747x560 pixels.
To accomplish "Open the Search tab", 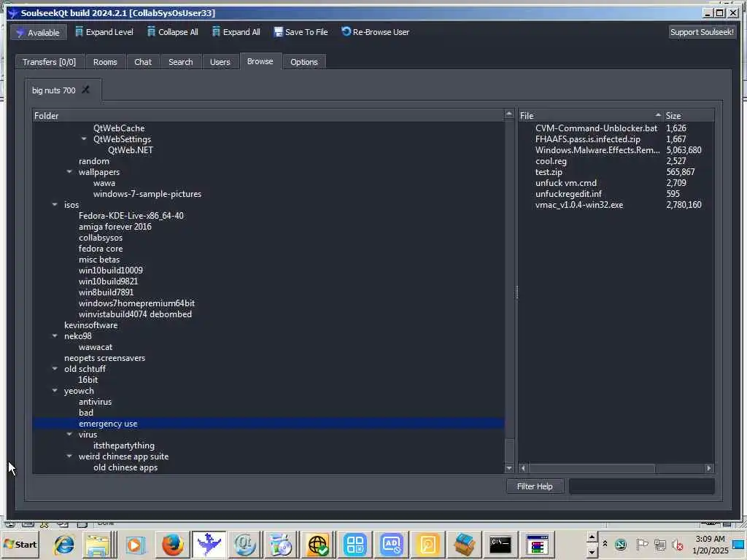I will (181, 62).
